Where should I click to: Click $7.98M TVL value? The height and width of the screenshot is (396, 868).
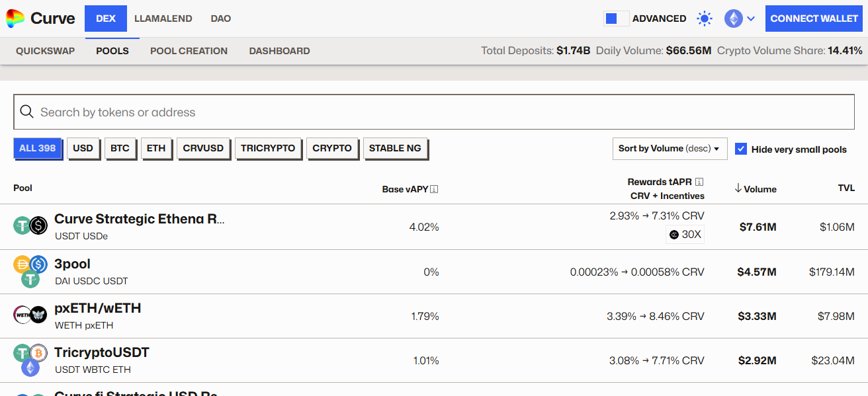(836, 317)
